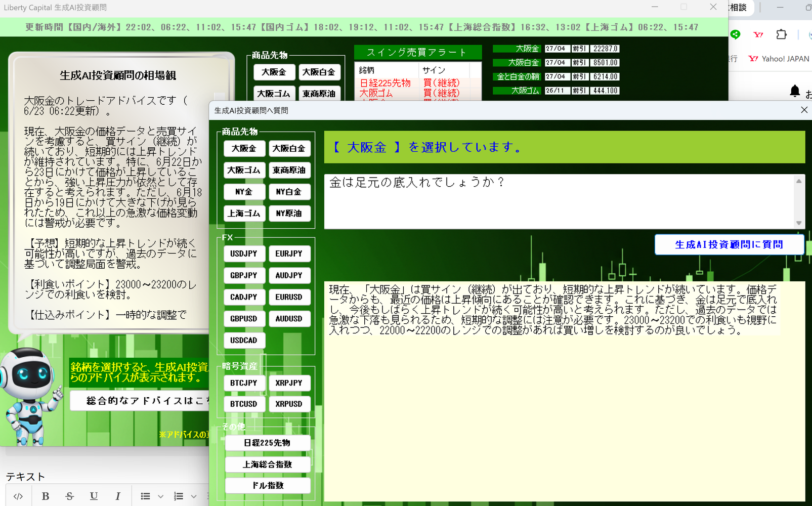
Task: Choose the NY白金 commodity button
Action: pos(289,192)
